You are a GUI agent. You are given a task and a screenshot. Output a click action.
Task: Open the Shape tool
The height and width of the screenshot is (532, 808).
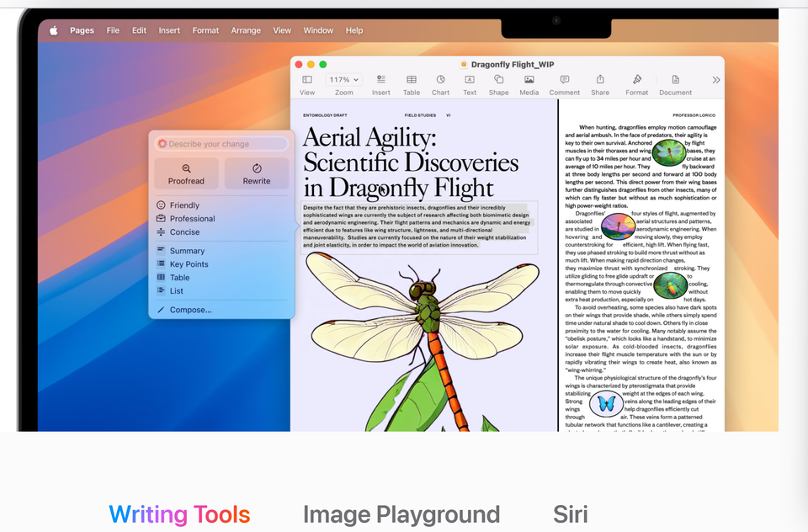tap(498, 80)
